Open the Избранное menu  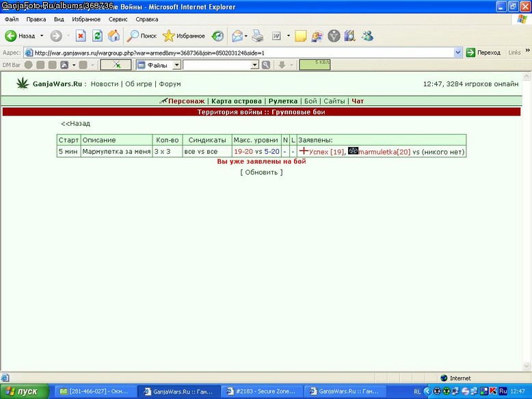pos(86,19)
